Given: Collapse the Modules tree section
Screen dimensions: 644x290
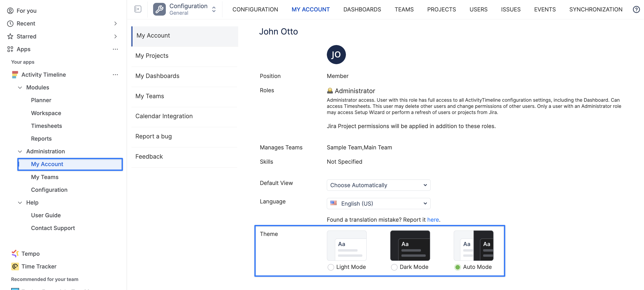Looking at the screenshot, I should (x=20, y=87).
